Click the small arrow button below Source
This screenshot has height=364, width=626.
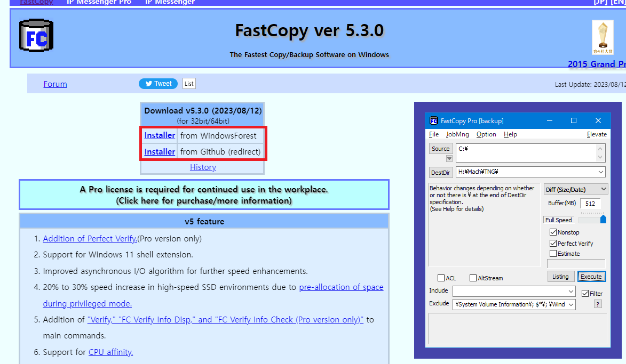click(x=449, y=159)
